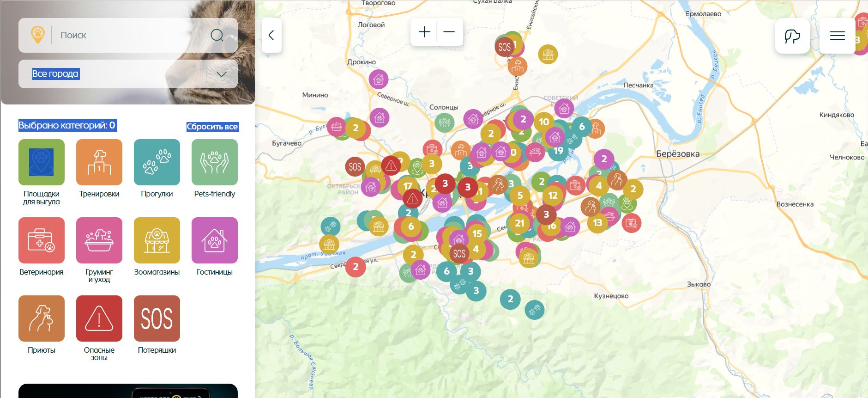Open the dog and cat logo button
868x398 pixels.
(792, 36)
